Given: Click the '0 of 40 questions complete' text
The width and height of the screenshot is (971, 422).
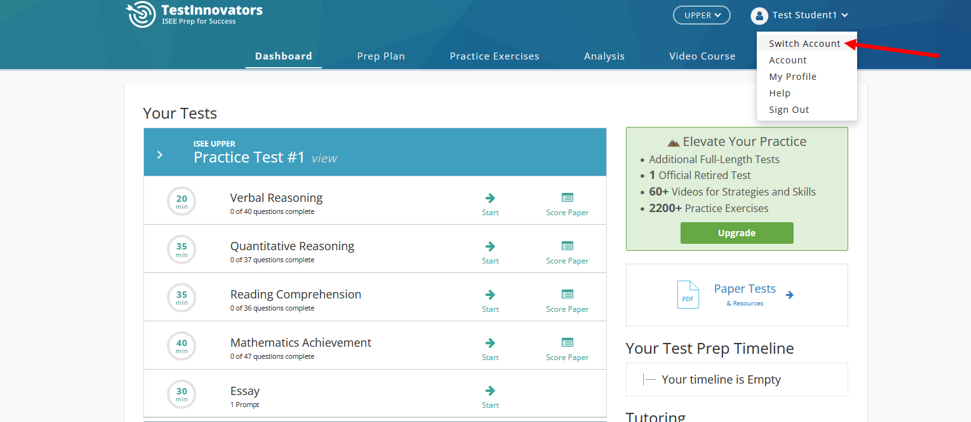Looking at the screenshot, I should (x=272, y=212).
